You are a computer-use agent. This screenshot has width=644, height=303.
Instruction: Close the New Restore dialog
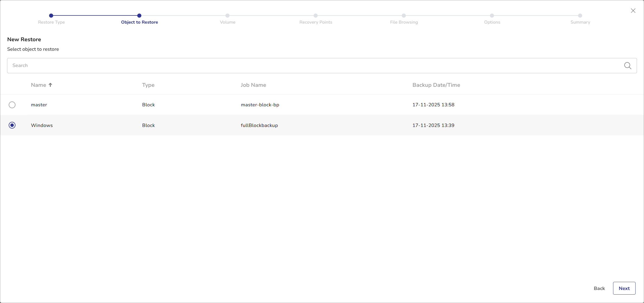tap(633, 11)
